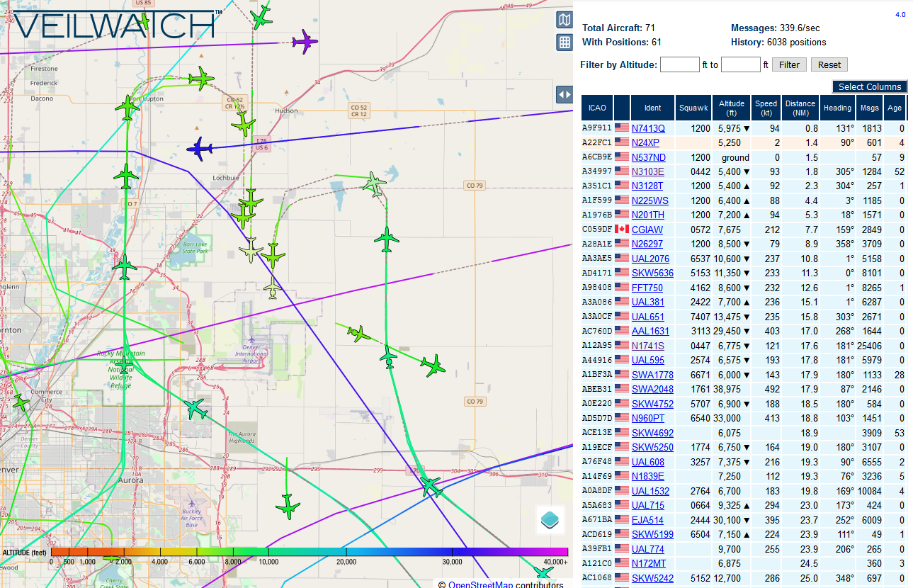Select the dark blue aircraft icon near US 6
This screenshot has width=913, height=588.
(199, 149)
